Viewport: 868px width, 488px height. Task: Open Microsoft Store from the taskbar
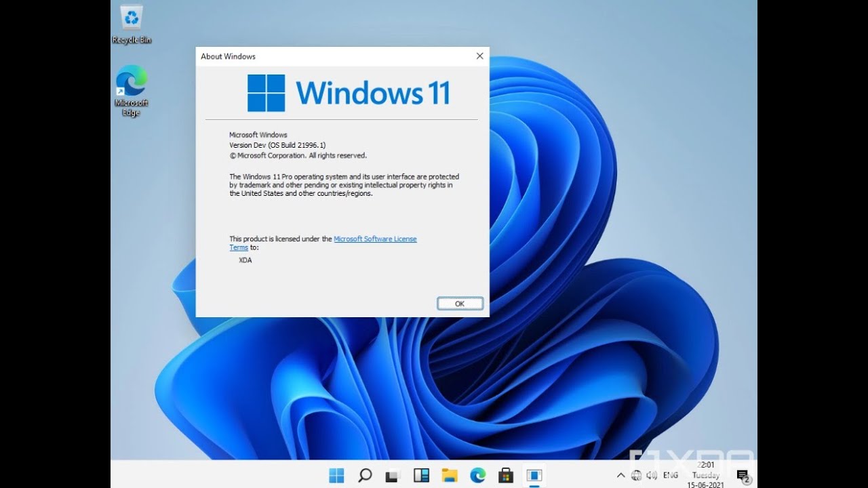[506, 475]
